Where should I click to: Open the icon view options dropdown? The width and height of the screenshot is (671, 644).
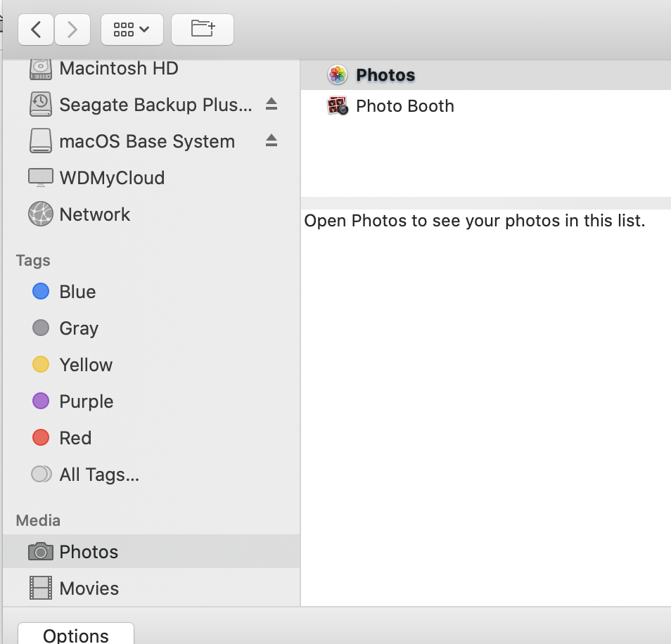(132, 30)
